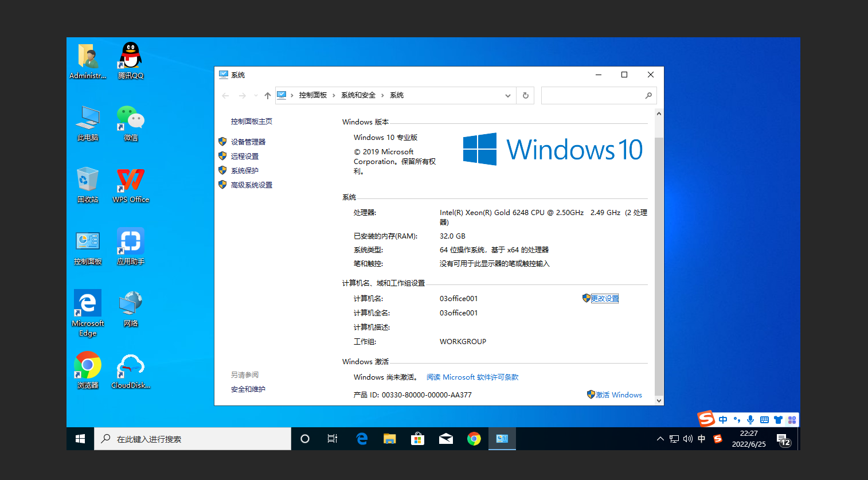Click the 03office001 value beside 计算机全名
This screenshot has width=868, height=480.
click(459, 313)
